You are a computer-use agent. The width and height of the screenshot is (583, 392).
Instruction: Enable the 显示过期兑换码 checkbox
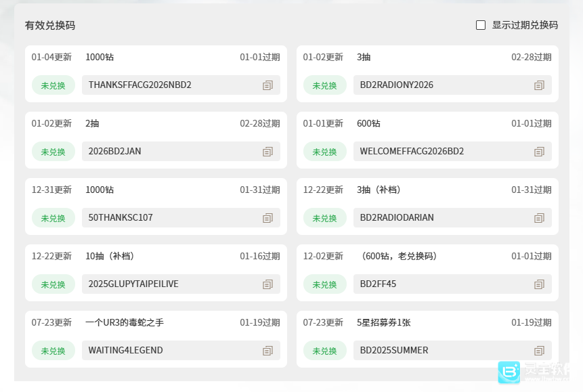[x=481, y=25]
